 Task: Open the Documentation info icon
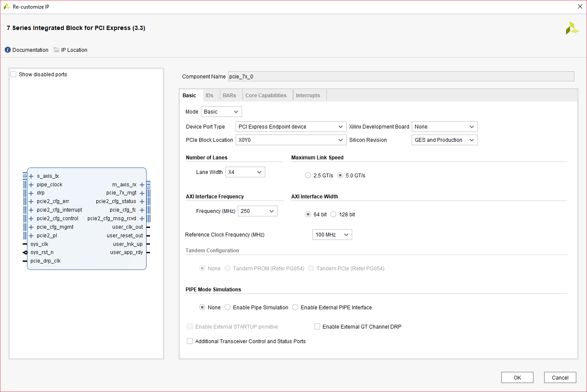8,50
